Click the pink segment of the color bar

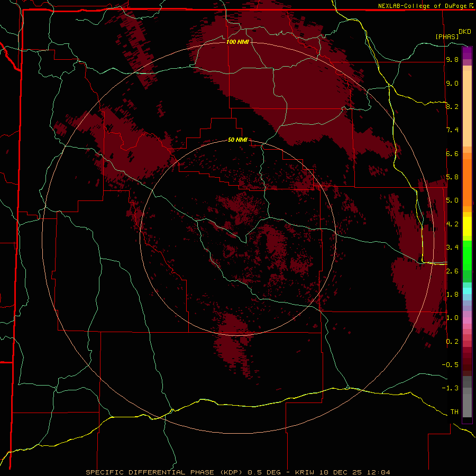click(x=467, y=321)
